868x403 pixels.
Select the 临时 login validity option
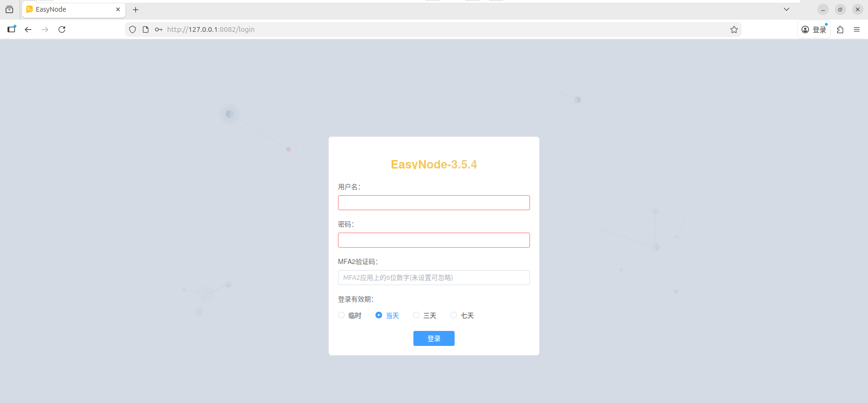pyautogui.click(x=342, y=315)
